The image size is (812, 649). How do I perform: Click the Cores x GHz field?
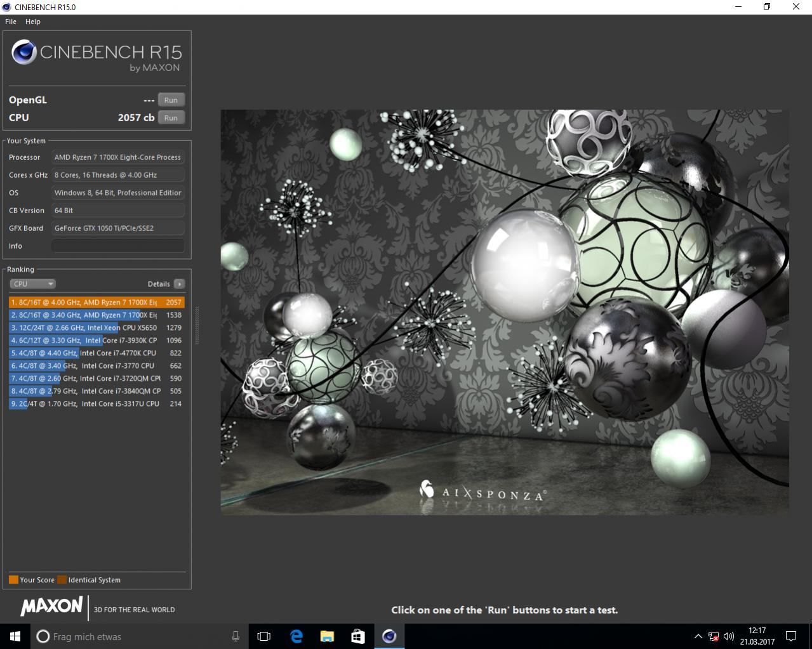[118, 175]
